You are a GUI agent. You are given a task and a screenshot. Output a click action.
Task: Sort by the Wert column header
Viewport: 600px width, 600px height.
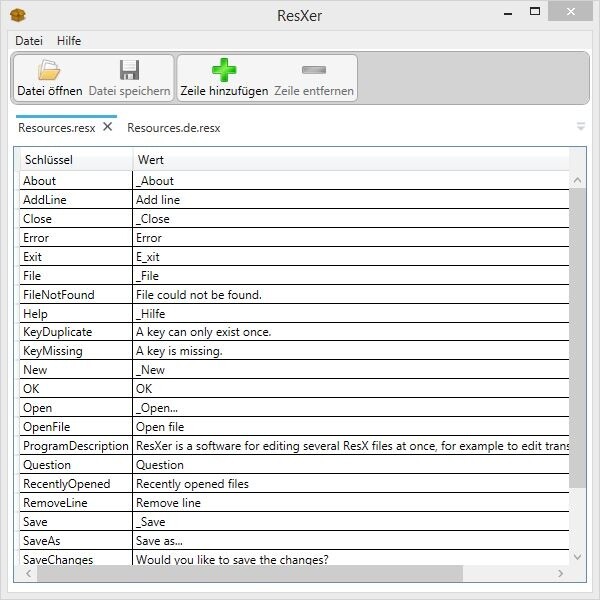point(351,160)
